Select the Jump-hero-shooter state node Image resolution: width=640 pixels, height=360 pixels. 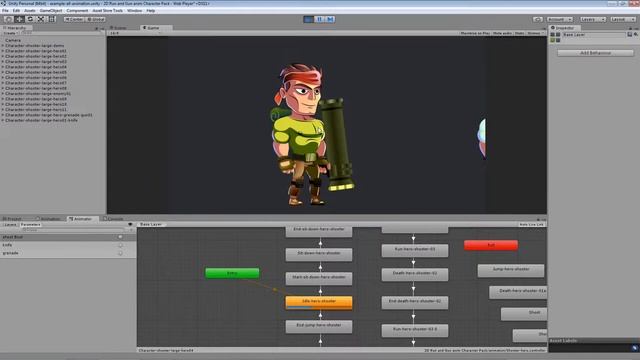pyautogui.click(x=511, y=270)
